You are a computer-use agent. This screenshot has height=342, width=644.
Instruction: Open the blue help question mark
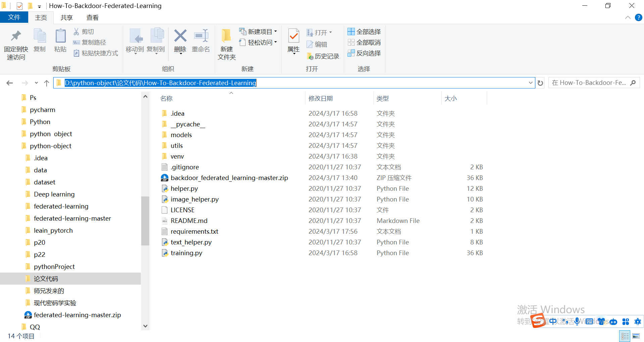638,17
